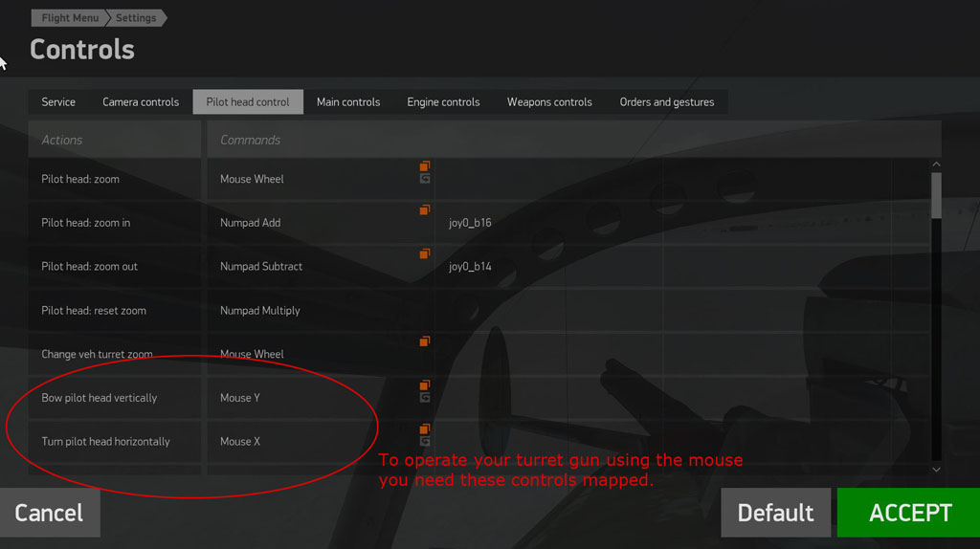Select Numpad Multiply command cell
This screenshot has width=980, height=549.
pyautogui.click(x=321, y=311)
